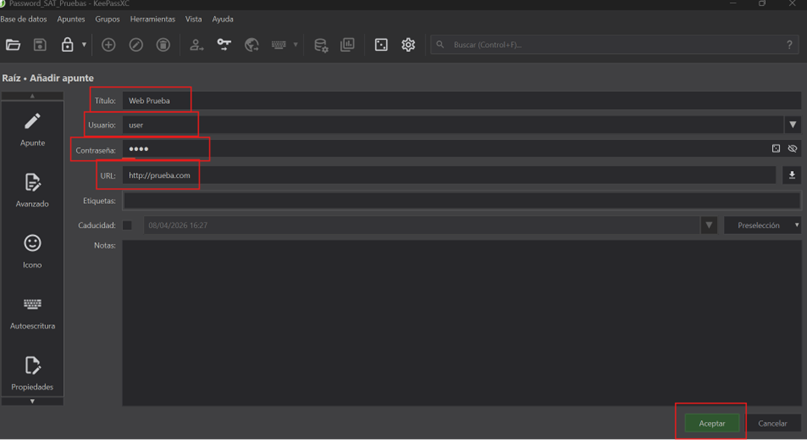Copy URL with the globe icon
The image size is (807, 440).
(x=252, y=45)
